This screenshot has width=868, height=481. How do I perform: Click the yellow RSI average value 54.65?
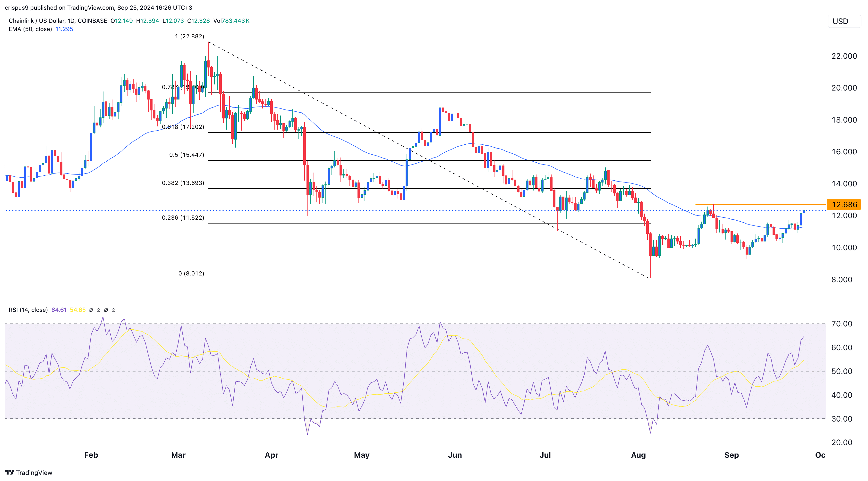pos(78,310)
